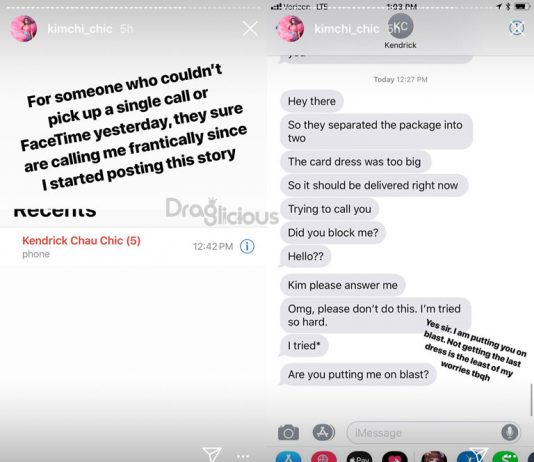Tap the kimchi_chic username on right story
The height and width of the screenshot is (462, 534).
pos(347,29)
